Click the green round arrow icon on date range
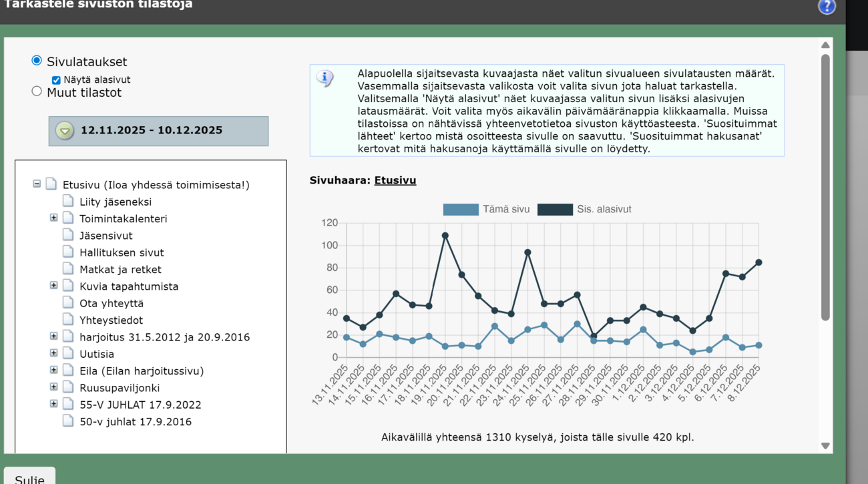This screenshot has height=484, width=868. click(65, 131)
